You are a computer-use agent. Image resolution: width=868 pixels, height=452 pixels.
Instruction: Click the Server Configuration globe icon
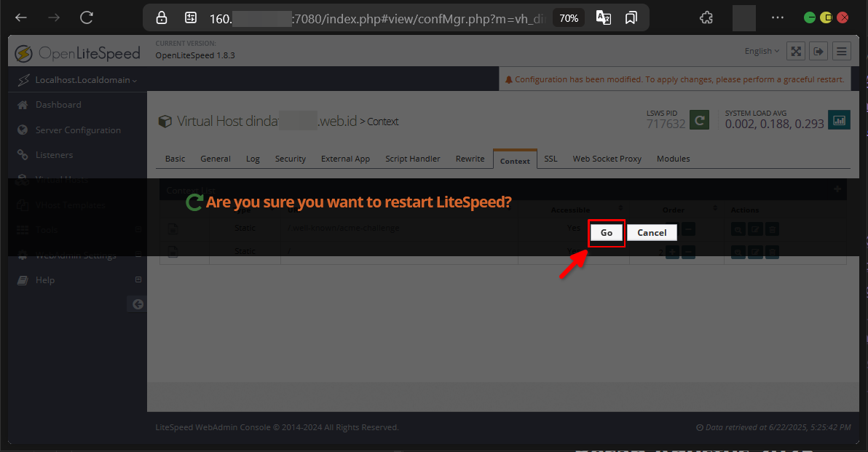coord(23,130)
